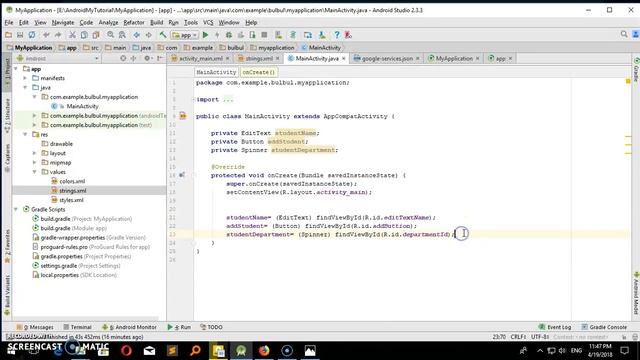Expand the mipmap folder
Image resolution: width=640 pixels, height=360 pixels.
(35, 162)
